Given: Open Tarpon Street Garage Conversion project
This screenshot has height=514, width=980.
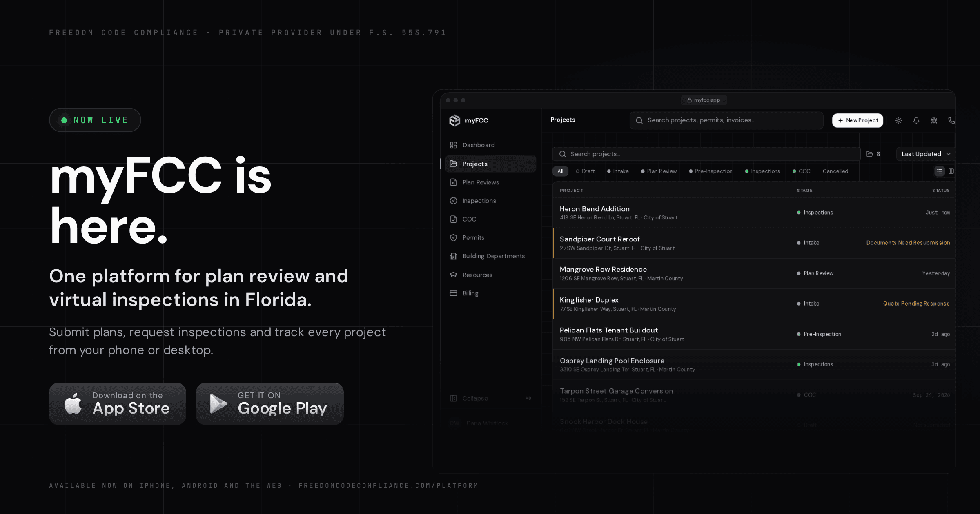Looking at the screenshot, I should tap(754, 395).
